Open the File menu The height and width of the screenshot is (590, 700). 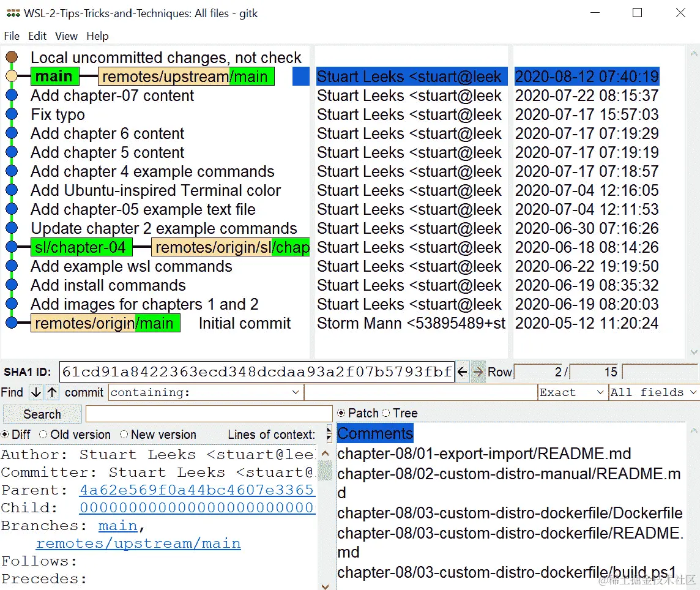coord(11,36)
